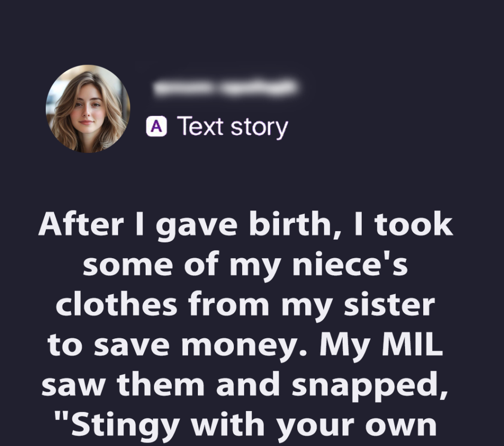Screen dimensions: 504x446
Task: Click the purple A badge icon
Action: (157, 127)
